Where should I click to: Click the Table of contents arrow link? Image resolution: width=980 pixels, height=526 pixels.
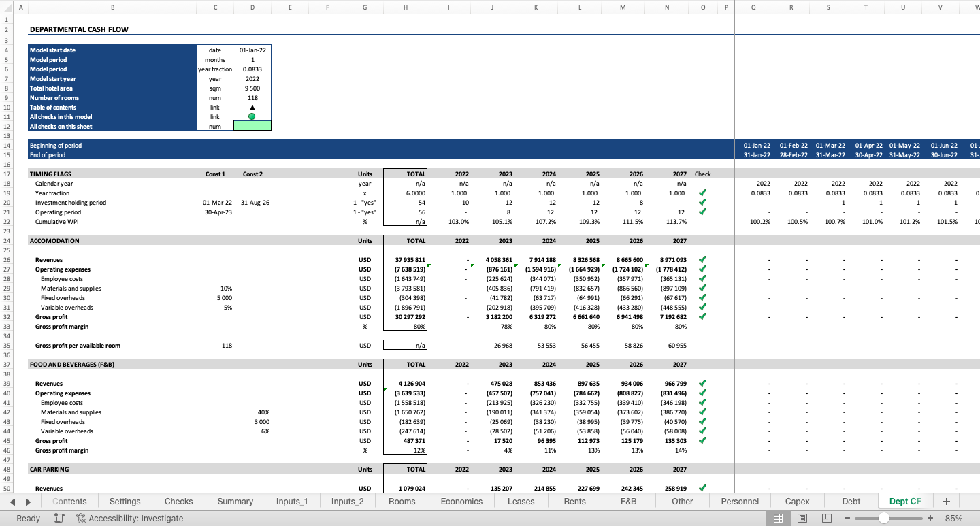tap(252, 107)
